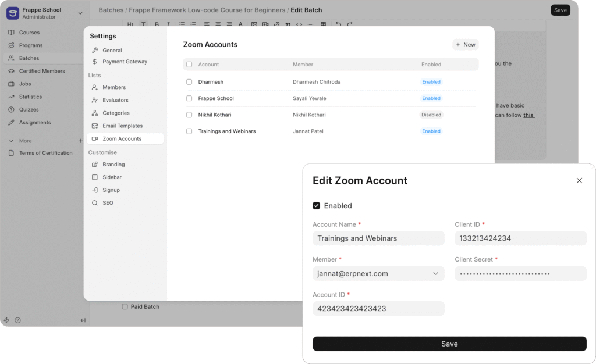This screenshot has height=364, width=596.
Task: Open the Frappe Framework Low-code Course breadcrumb
Action: pyautogui.click(x=207, y=10)
